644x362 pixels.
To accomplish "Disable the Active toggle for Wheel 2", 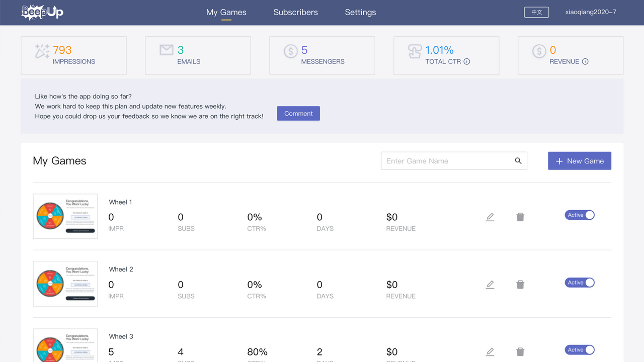I will pos(580,282).
